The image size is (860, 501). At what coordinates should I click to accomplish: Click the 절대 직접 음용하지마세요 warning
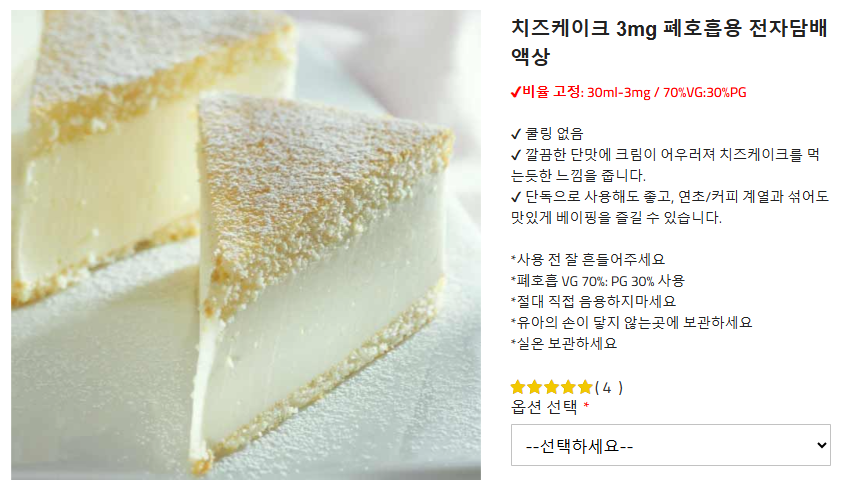click(593, 301)
